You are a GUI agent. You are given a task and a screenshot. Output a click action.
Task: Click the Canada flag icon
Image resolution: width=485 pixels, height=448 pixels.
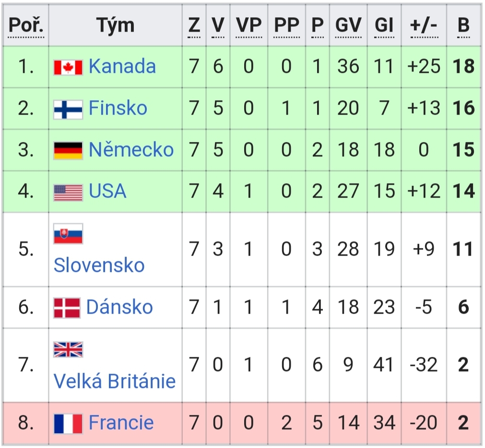point(68,68)
